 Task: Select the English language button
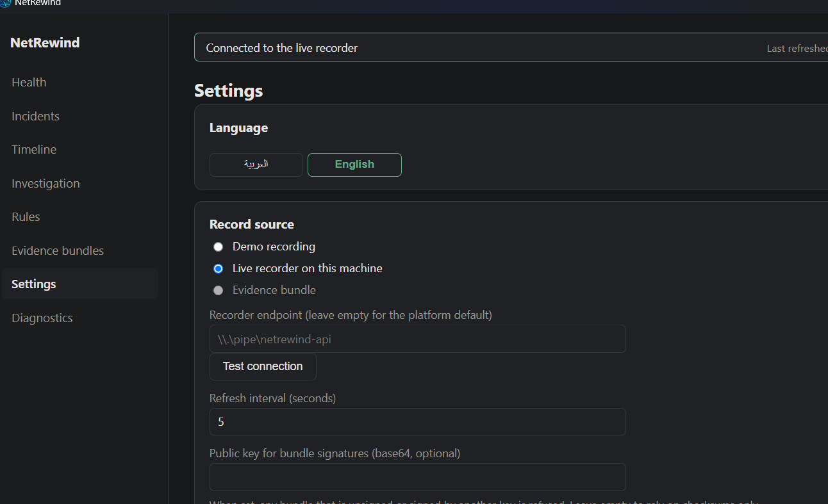coord(354,165)
